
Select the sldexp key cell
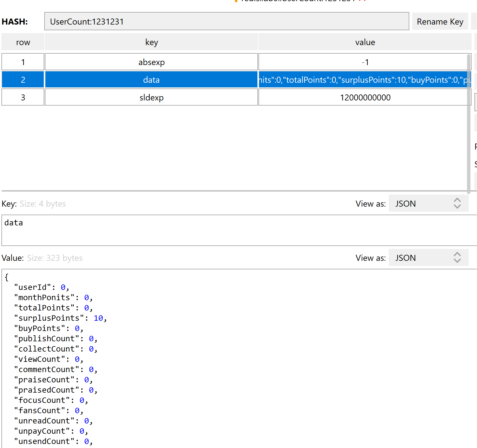click(151, 97)
